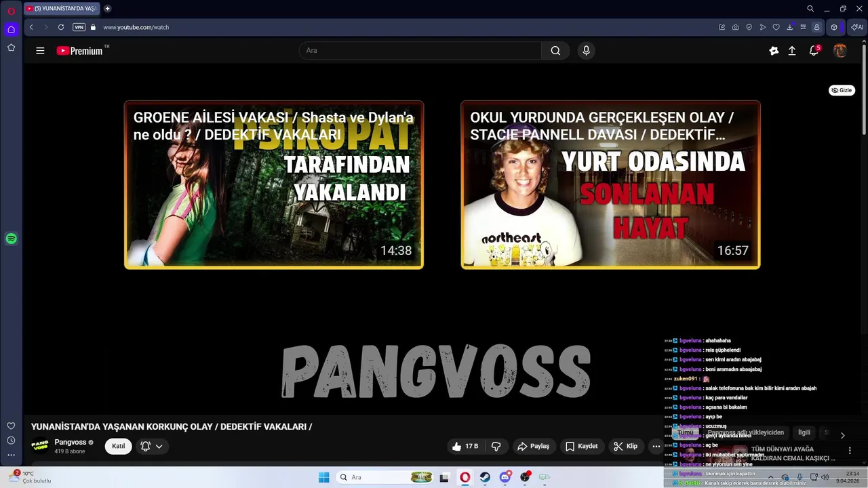Screen dimensions: 868x488
Task: Click the YouTube search magnifier button
Action: pyautogui.click(x=555, y=50)
